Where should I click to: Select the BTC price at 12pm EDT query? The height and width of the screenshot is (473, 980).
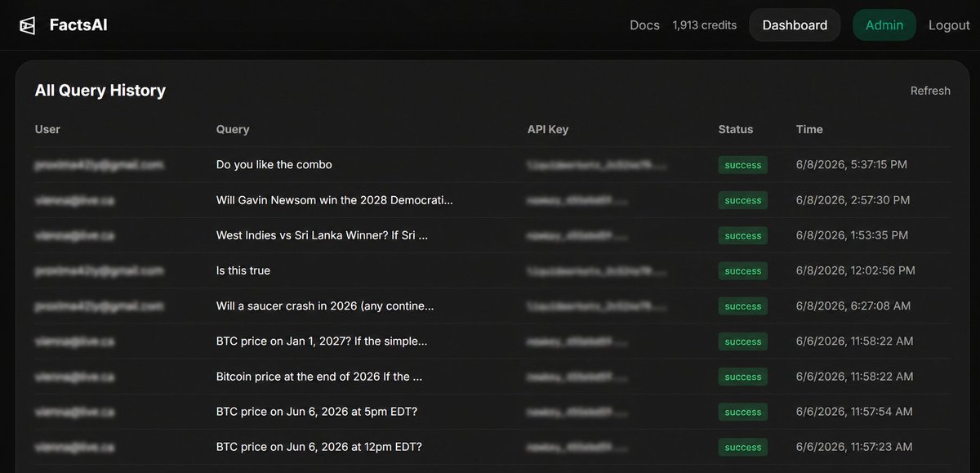319,447
